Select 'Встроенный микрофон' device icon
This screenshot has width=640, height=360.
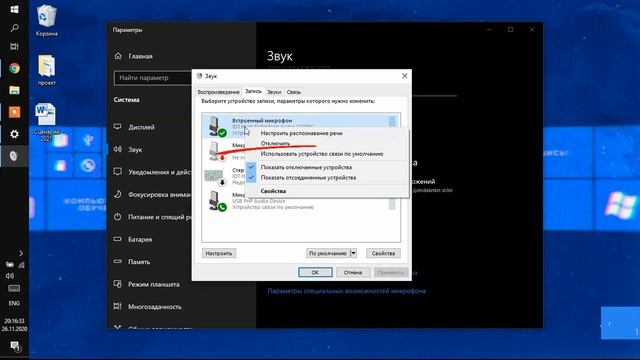[217, 126]
